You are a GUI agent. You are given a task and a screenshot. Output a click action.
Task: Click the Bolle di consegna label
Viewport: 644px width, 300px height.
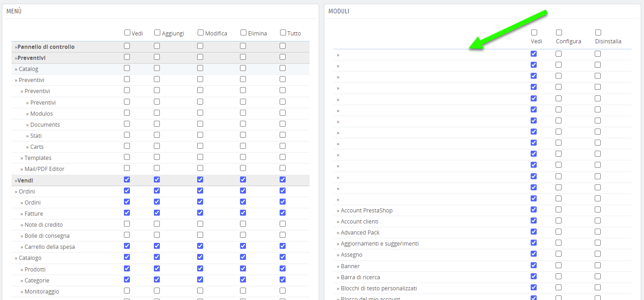click(x=47, y=236)
